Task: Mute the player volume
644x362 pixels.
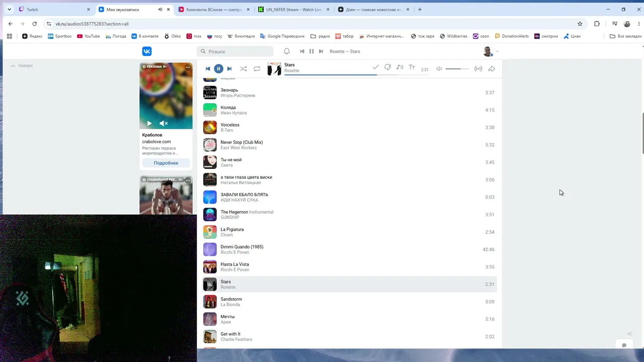Action: tap(439, 69)
